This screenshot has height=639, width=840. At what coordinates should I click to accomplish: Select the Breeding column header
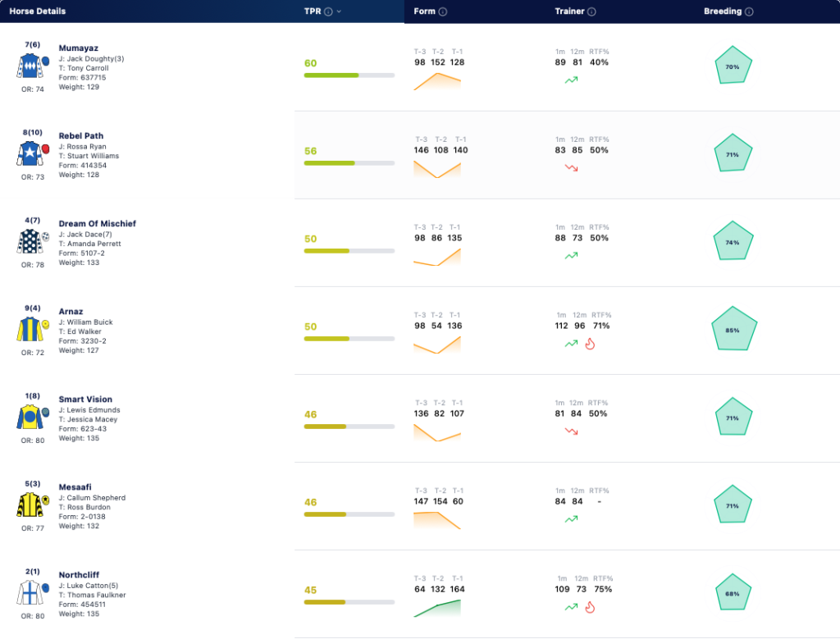pyautogui.click(x=723, y=11)
